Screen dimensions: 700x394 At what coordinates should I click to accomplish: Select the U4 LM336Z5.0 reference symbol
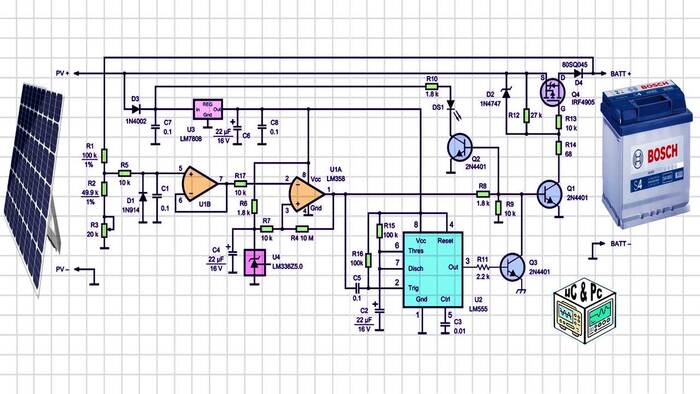[254, 262]
